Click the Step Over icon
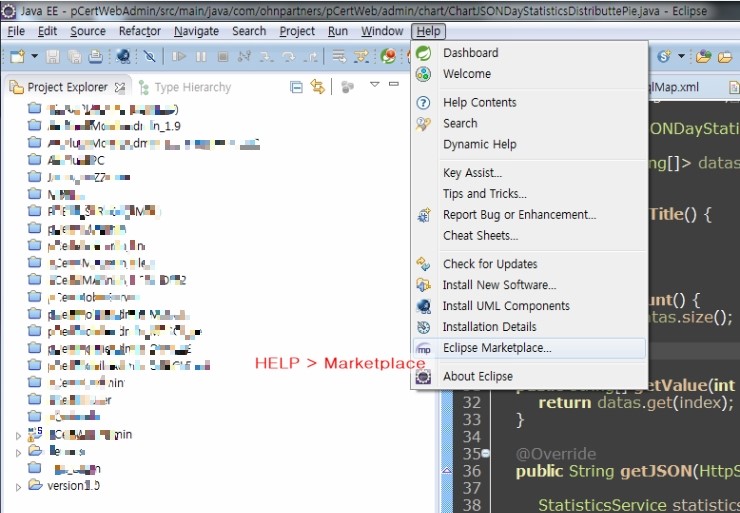740x513 pixels. (x=288, y=57)
